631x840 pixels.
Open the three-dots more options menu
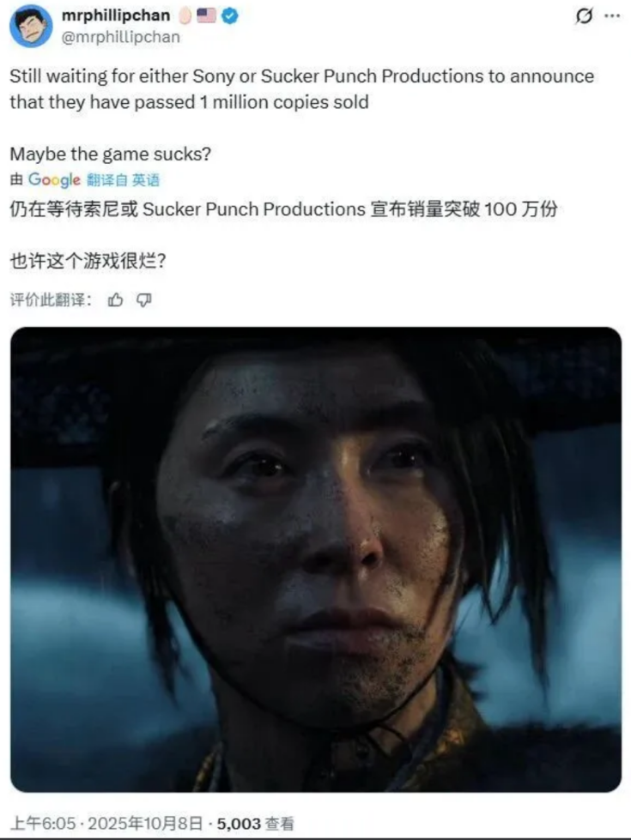coord(612,16)
